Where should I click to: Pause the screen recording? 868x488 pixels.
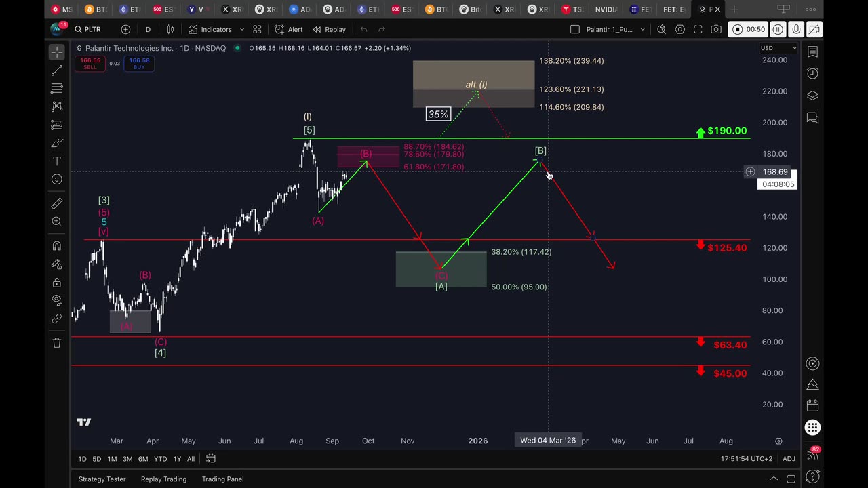(x=778, y=29)
